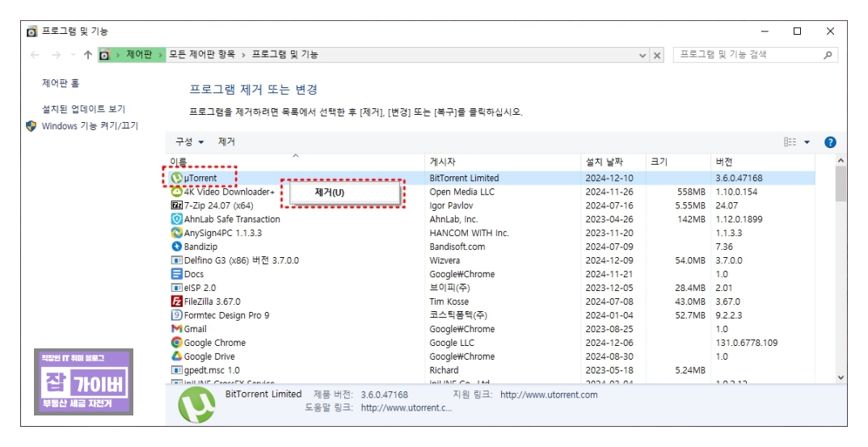Screen dimensions: 868x447
Task: Click publisher Wizvera cell
Action: [445, 260]
